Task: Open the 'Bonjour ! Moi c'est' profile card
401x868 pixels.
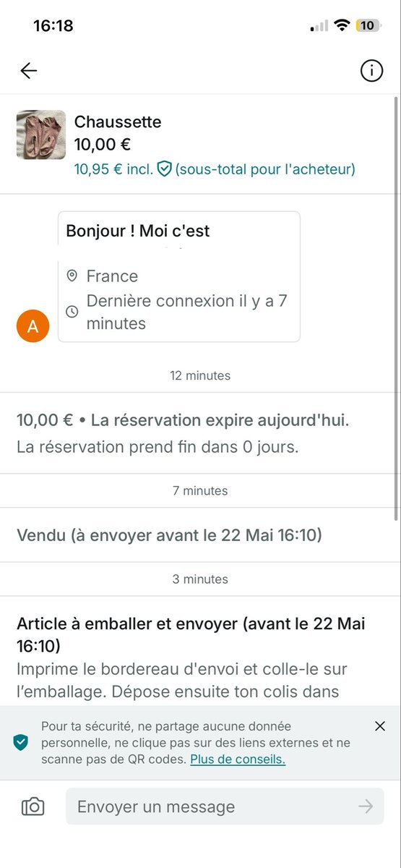Action: 179,276
